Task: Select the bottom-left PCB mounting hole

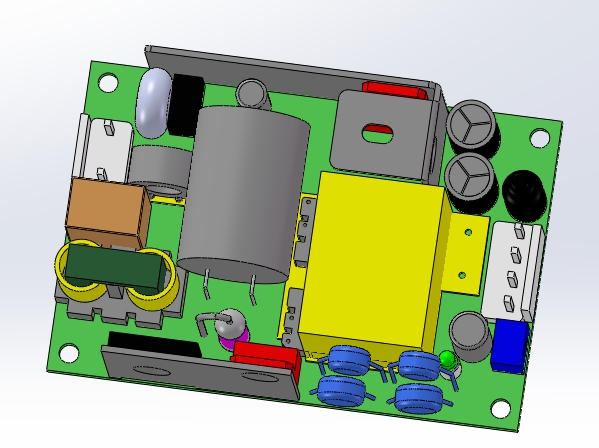Action: pyautogui.click(x=69, y=353)
